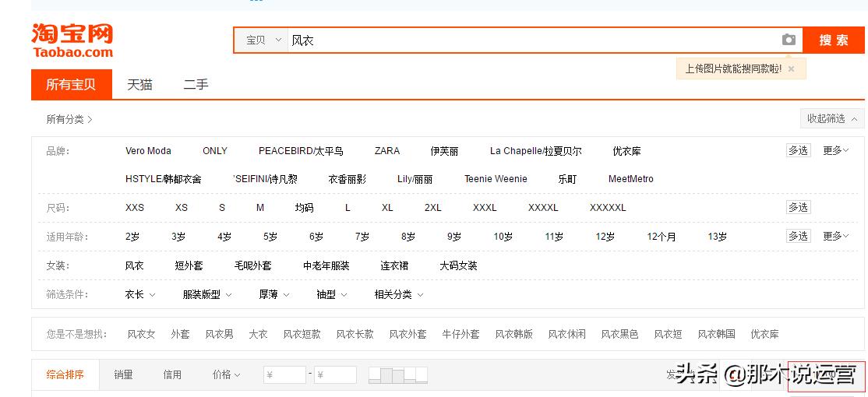Open the 服装版型 filter dropdown
The height and width of the screenshot is (397, 868).
[x=207, y=295]
